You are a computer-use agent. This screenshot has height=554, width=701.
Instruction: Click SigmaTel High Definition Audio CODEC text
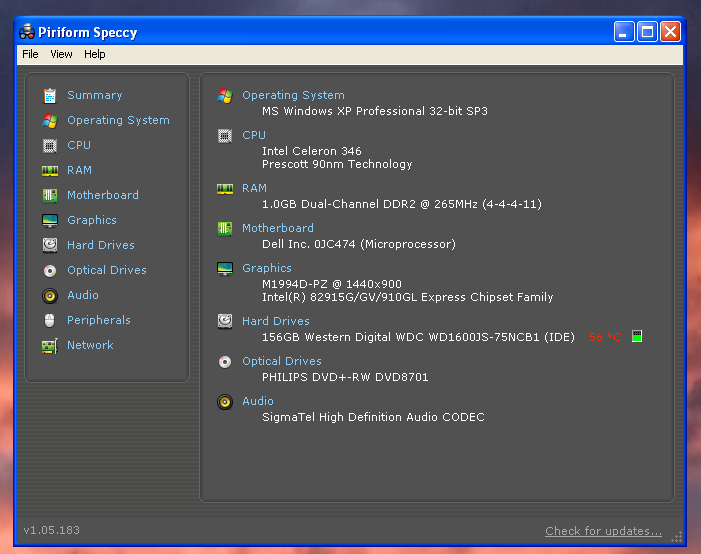373,417
